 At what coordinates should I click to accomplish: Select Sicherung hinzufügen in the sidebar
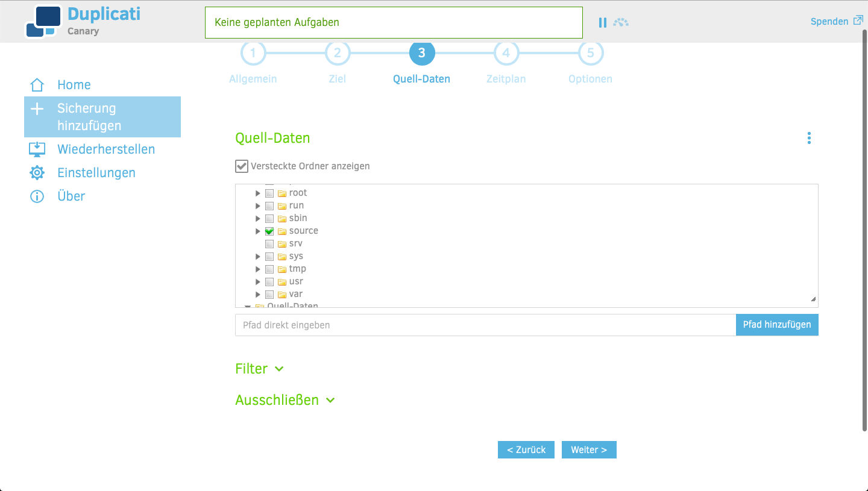pos(102,117)
